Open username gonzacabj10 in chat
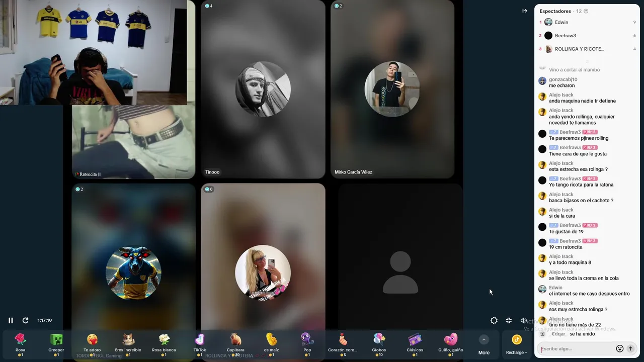 click(563, 79)
